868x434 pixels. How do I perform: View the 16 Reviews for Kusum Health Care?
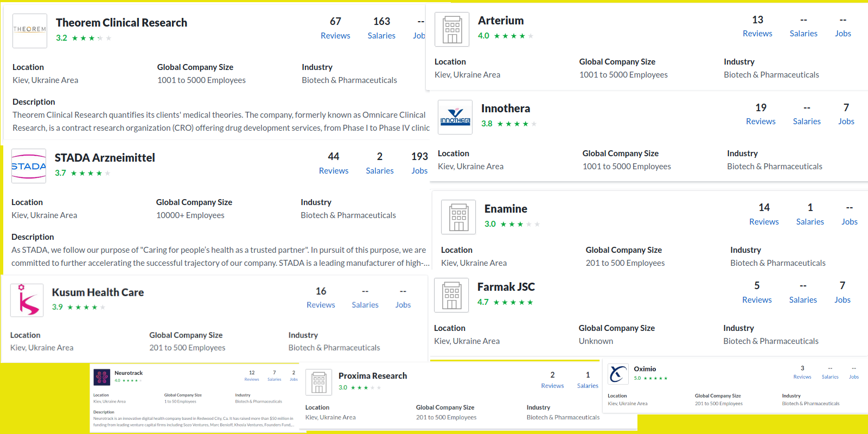[x=321, y=298]
